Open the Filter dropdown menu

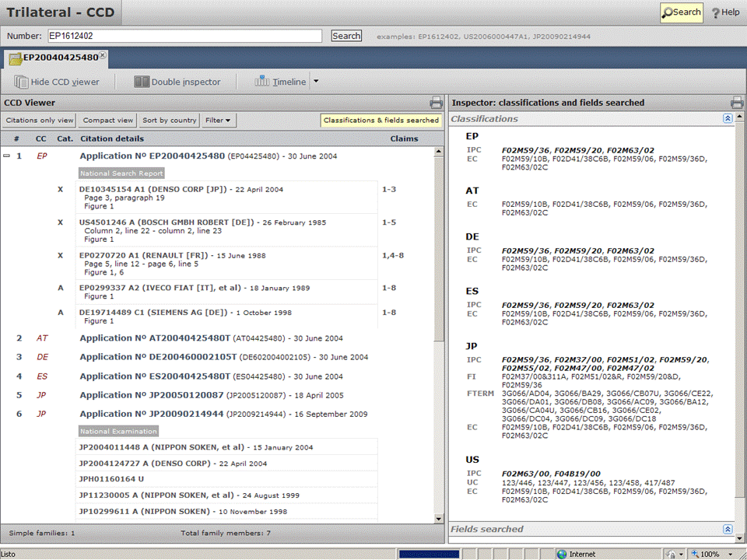[x=219, y=121]
